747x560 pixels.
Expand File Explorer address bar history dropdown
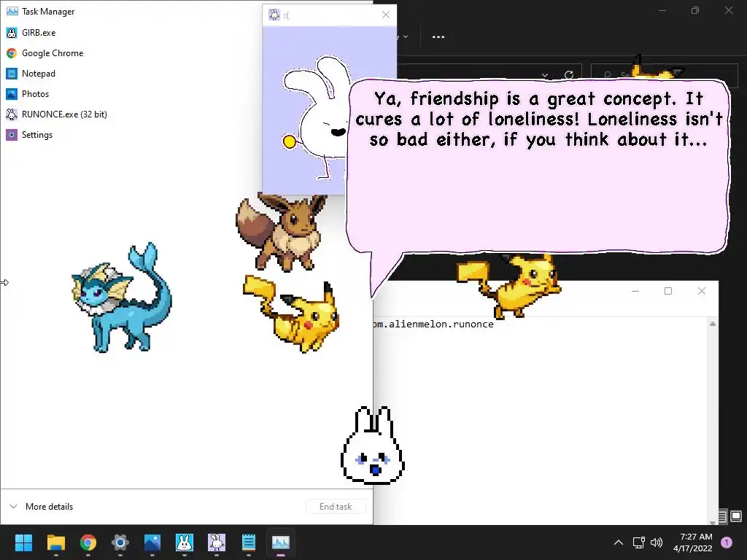(x=544, y=75)
